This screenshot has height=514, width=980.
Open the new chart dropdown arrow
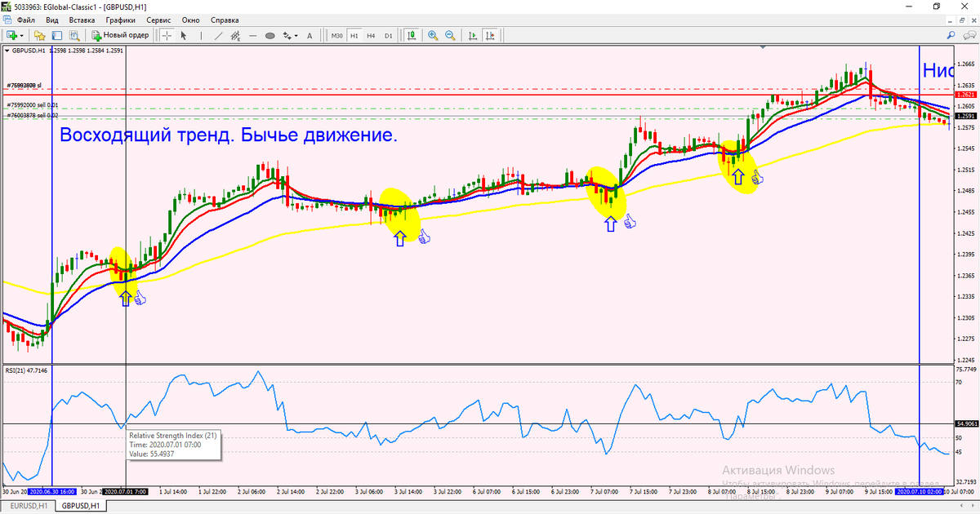click(21, 35)
